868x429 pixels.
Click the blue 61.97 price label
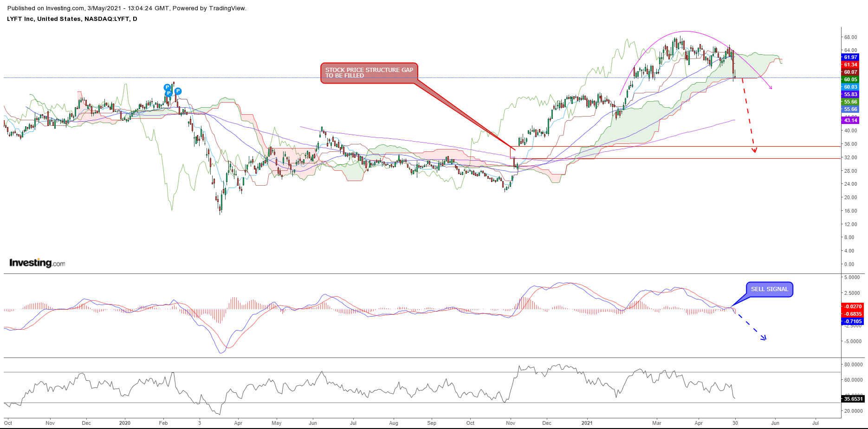coord(850,58)
